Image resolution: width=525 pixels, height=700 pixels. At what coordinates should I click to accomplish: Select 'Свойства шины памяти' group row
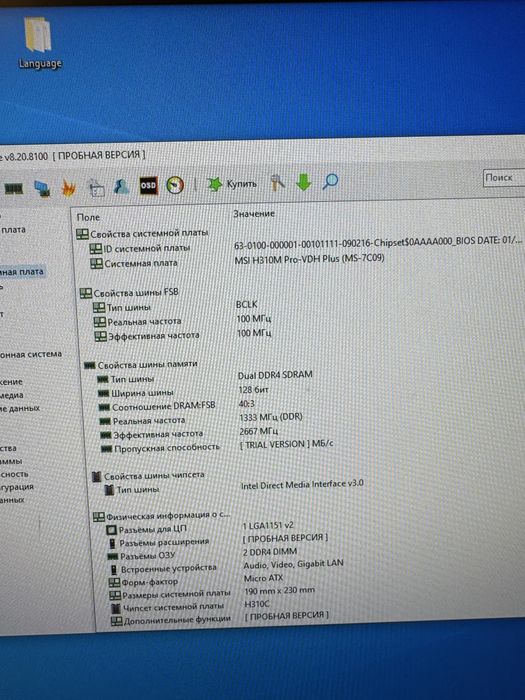coord(141,365)
